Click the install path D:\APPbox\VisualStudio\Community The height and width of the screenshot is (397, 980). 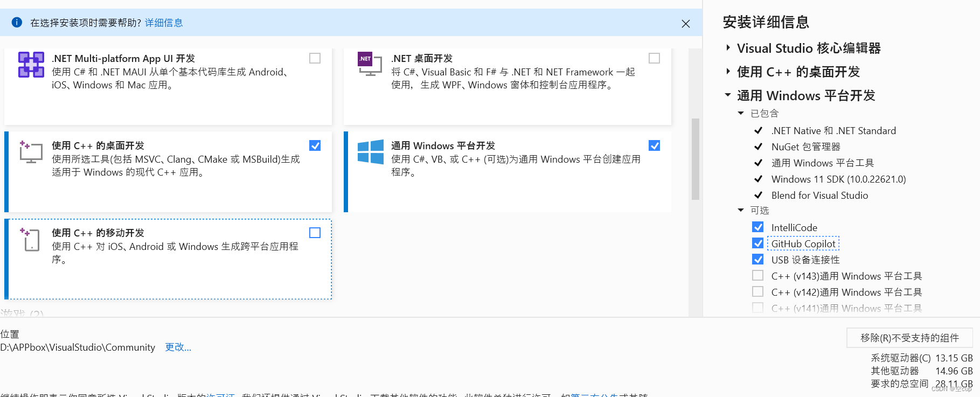click(78, 347)
